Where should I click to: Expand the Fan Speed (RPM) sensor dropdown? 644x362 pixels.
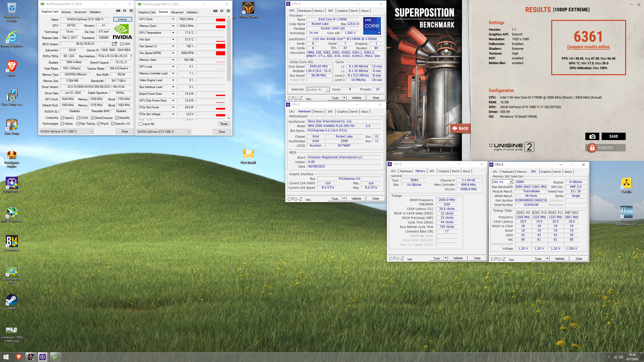pos(173,53)
